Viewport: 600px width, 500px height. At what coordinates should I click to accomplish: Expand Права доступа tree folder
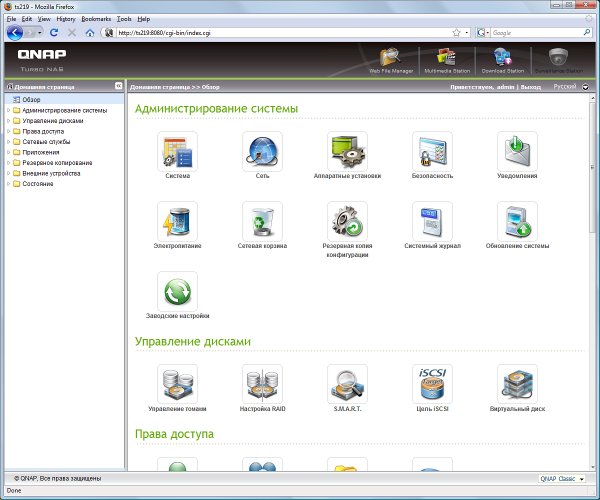pyautogui.click(x=8, y=131)
